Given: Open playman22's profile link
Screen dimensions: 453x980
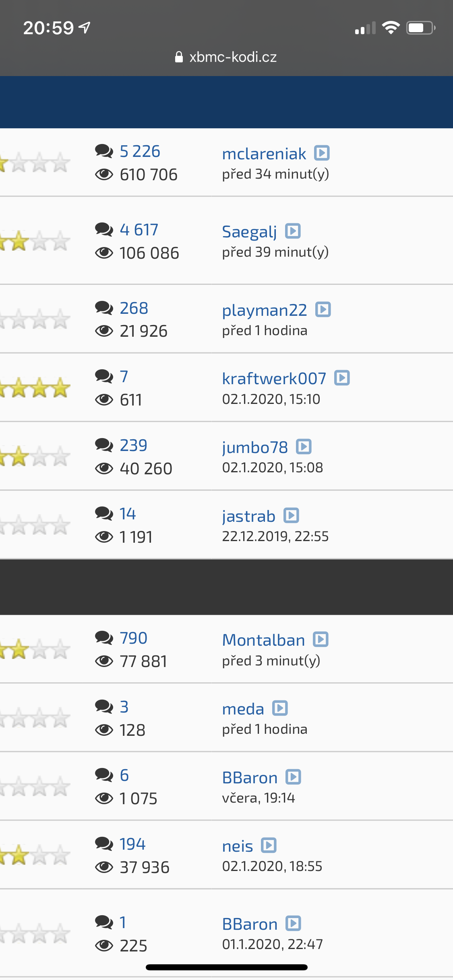Looking at the screenshot, I should 265,310.
